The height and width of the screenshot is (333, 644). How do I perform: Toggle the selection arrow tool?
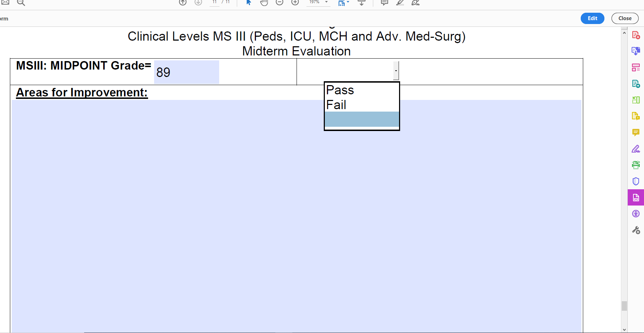(x=248, y=3)
